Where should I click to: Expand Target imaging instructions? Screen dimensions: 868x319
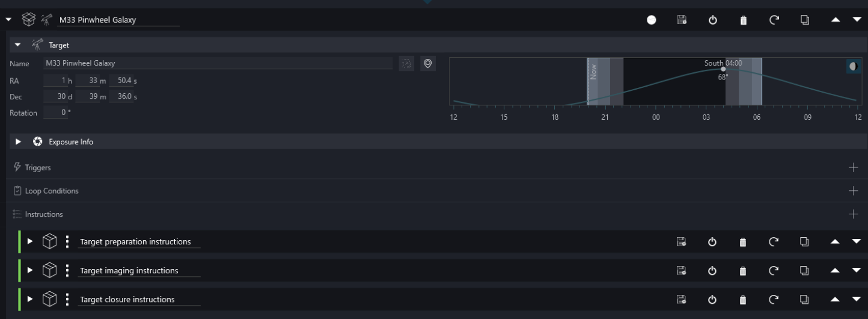point(30,271)
